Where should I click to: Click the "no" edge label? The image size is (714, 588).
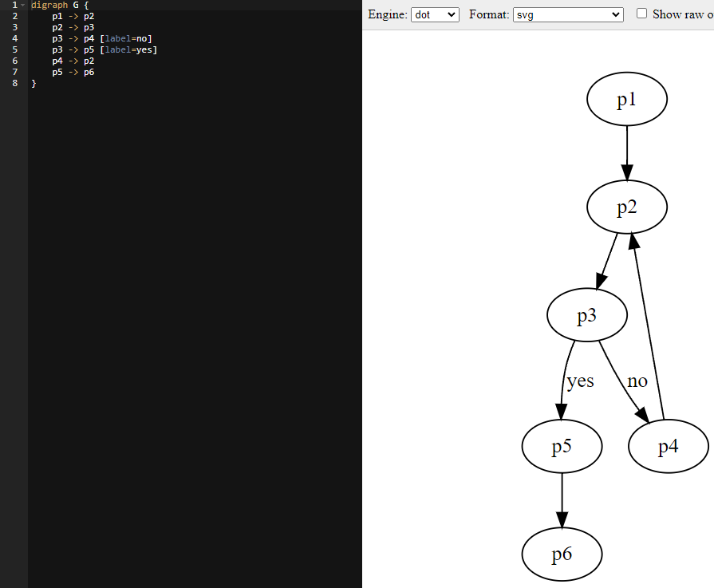[637, 381]
